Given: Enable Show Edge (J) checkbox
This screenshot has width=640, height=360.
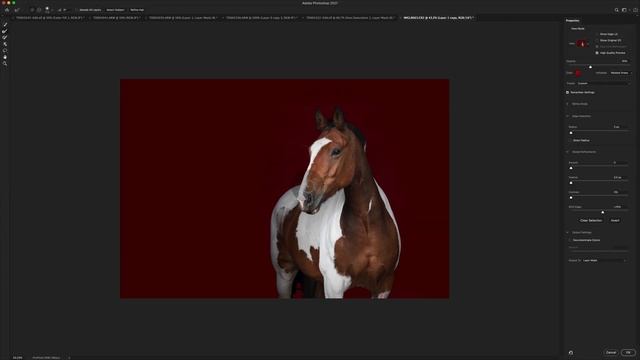Looking at the screenshot, I should tap(597, 34).
